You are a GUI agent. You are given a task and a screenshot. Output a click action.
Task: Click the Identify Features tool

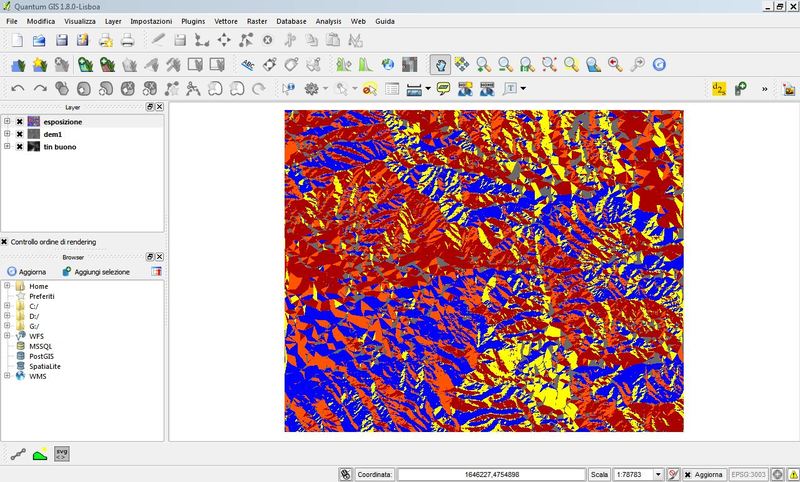point(289,89)
